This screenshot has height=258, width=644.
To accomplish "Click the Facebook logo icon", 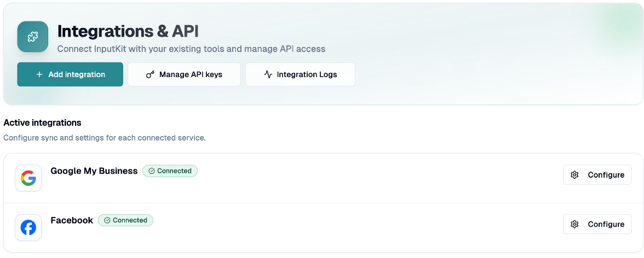I will pos(28,227).
